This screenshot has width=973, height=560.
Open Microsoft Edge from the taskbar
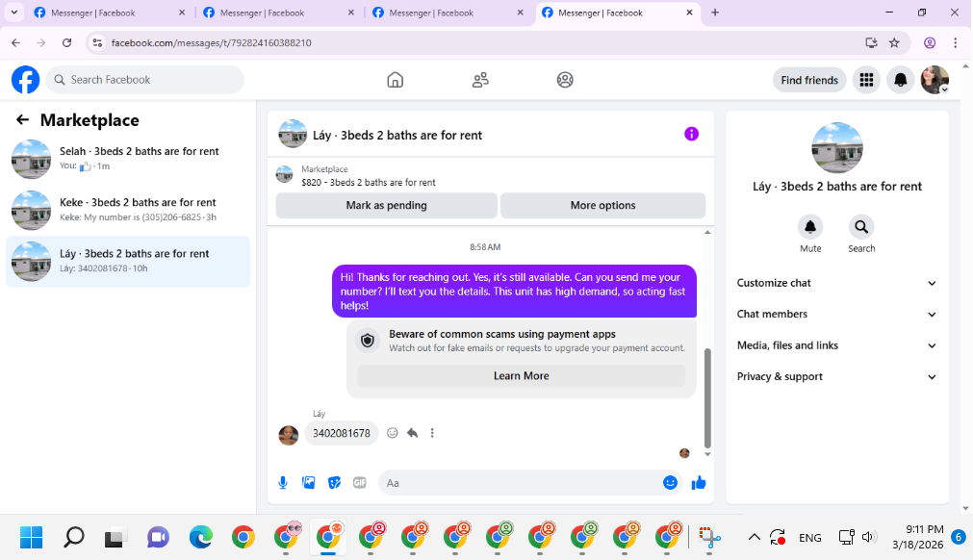200,537
